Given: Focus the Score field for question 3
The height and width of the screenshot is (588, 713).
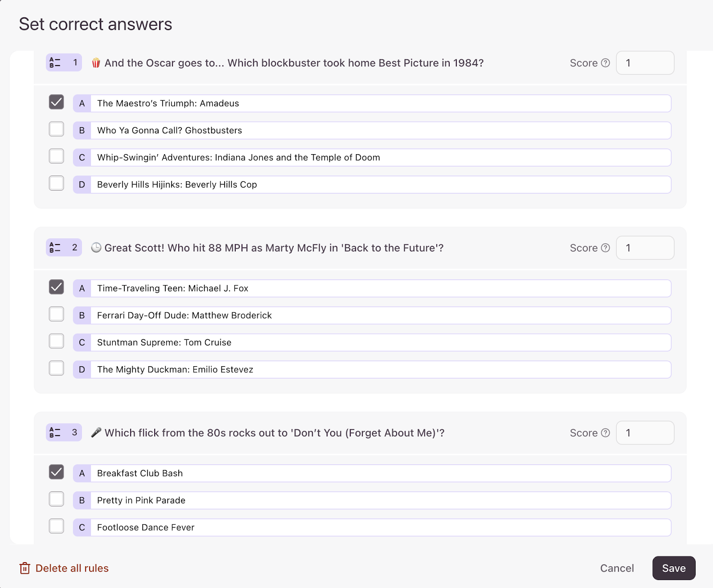Looking at the screenshot, I should pyautogui.click(x=645, y=433).
